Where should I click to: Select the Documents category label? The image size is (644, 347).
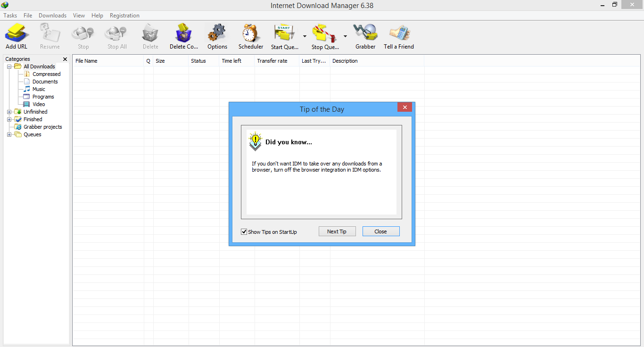(45, 82)
